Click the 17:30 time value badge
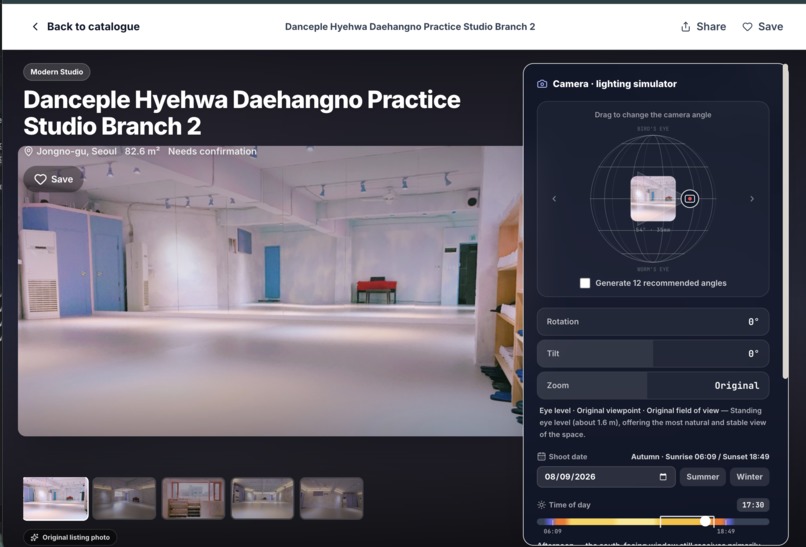The width and height of the screenshot is (806, 547). [753, 505]
